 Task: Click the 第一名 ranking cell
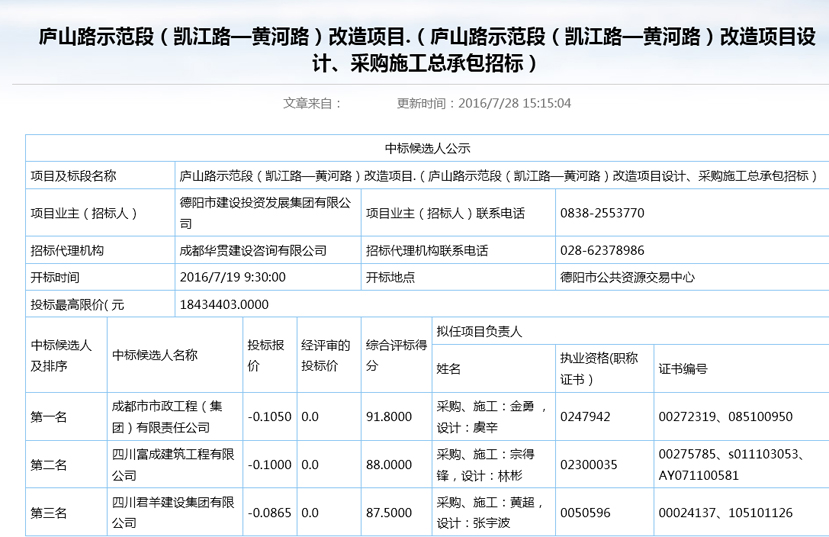coord(49,417)
